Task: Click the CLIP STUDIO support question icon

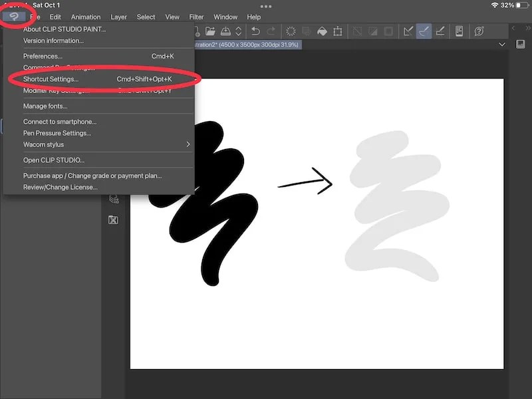Action: pyautogui.click(x=479, y=31)
